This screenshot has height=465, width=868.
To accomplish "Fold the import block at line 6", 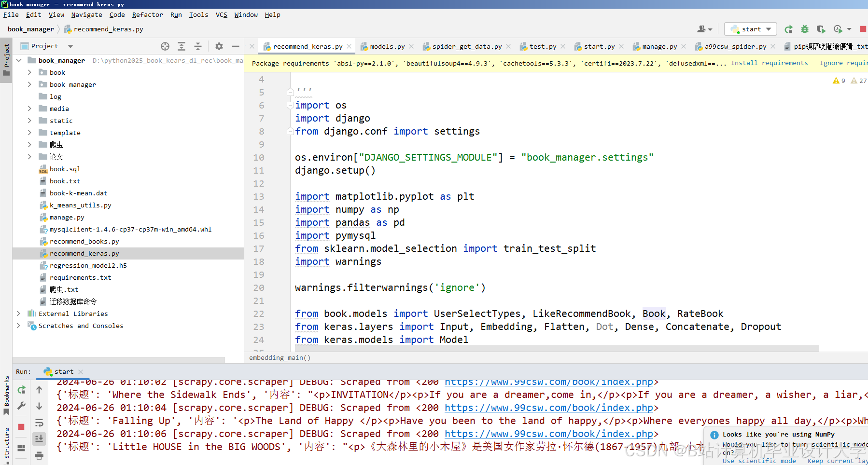I will [290, 105].
